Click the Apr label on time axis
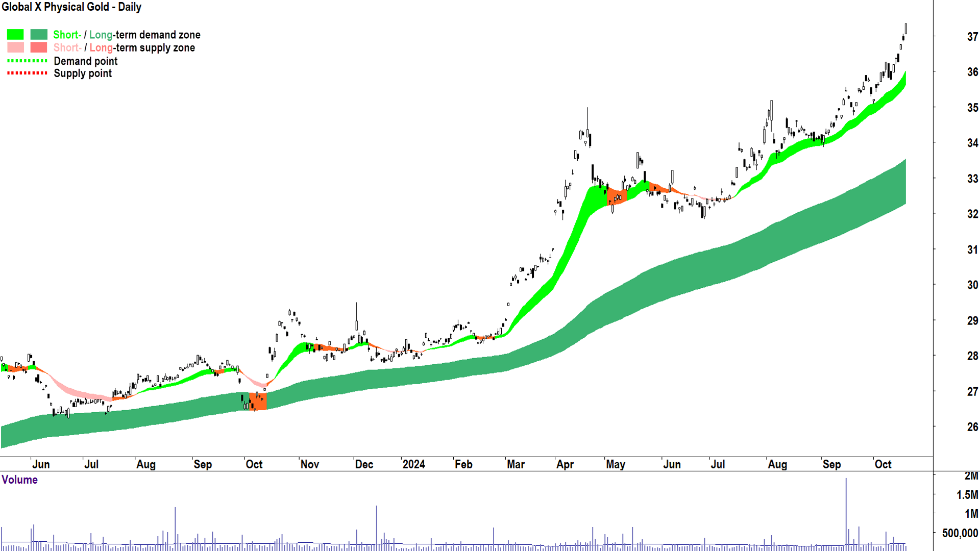 click(x=565, y=464)
